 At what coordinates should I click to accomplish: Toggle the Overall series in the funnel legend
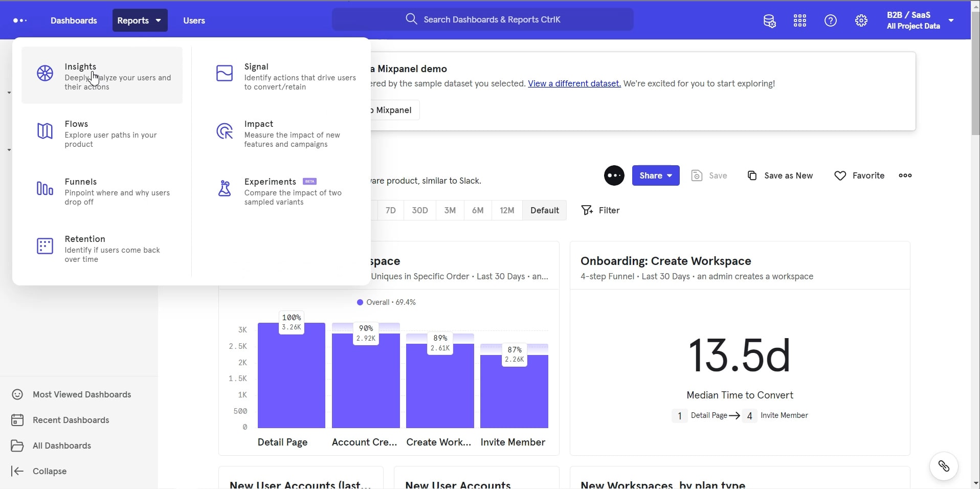(387, 302)
